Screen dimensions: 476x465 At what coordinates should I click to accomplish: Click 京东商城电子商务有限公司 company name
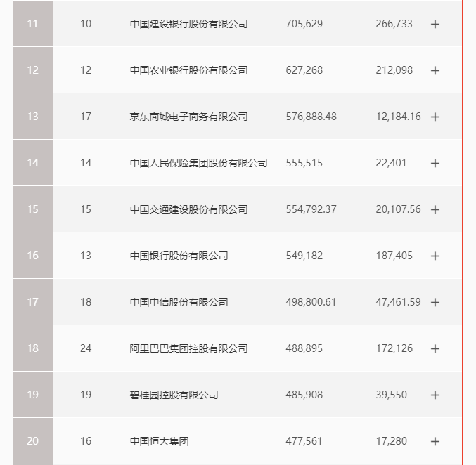pyautogui.click(x=188, y=117)
